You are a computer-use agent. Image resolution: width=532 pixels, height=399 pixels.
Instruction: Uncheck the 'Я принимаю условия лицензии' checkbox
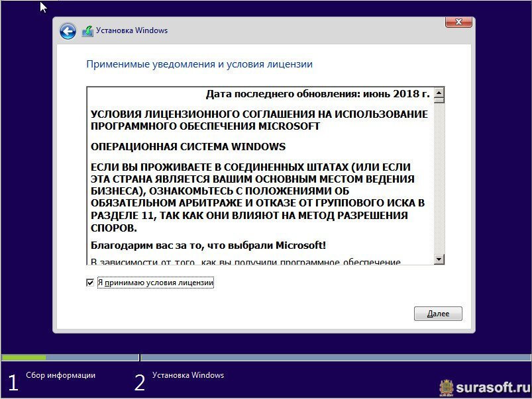[90, 283]
